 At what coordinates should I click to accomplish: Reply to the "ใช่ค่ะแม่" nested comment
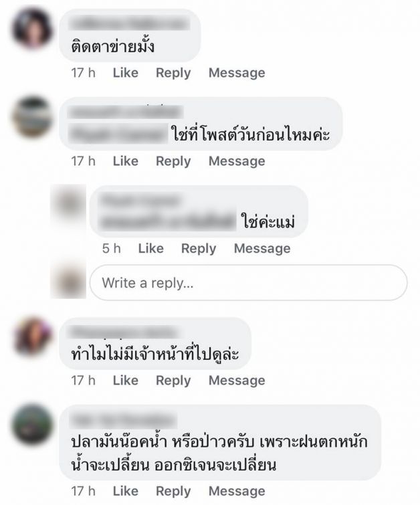tap(199, 249)
